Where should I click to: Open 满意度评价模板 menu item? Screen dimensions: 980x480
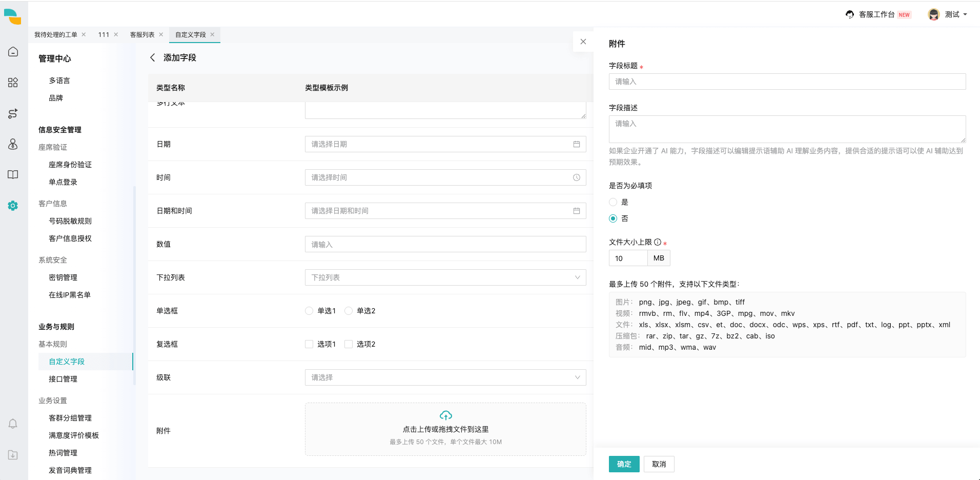coord(74,435)
